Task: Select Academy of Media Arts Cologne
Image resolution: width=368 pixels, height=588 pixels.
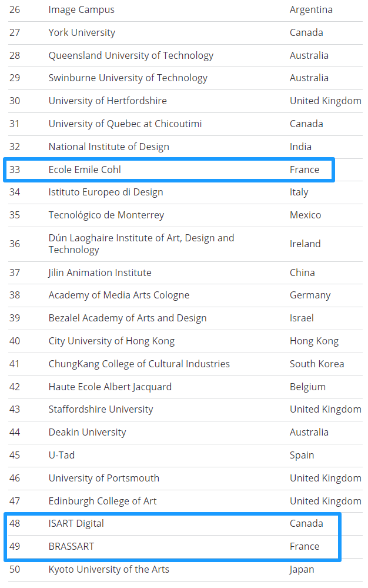Action: tap(119, 295)
